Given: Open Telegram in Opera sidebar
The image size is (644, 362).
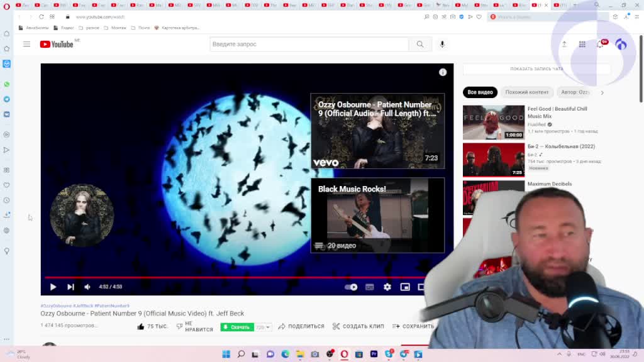Looking at the screenshot, I should click(x=6, y=99).
